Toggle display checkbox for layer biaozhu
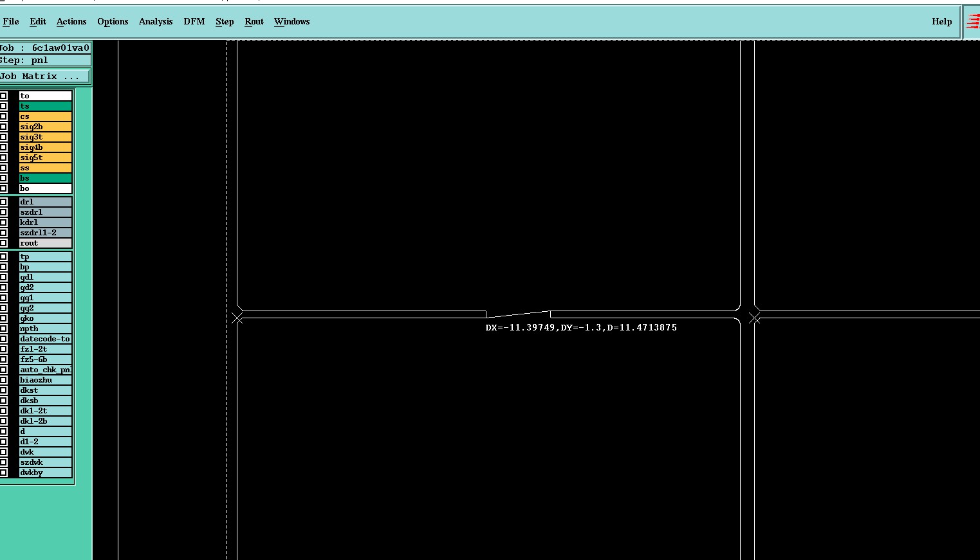Viewport: 980px width, 560px height. pos(4,380)
